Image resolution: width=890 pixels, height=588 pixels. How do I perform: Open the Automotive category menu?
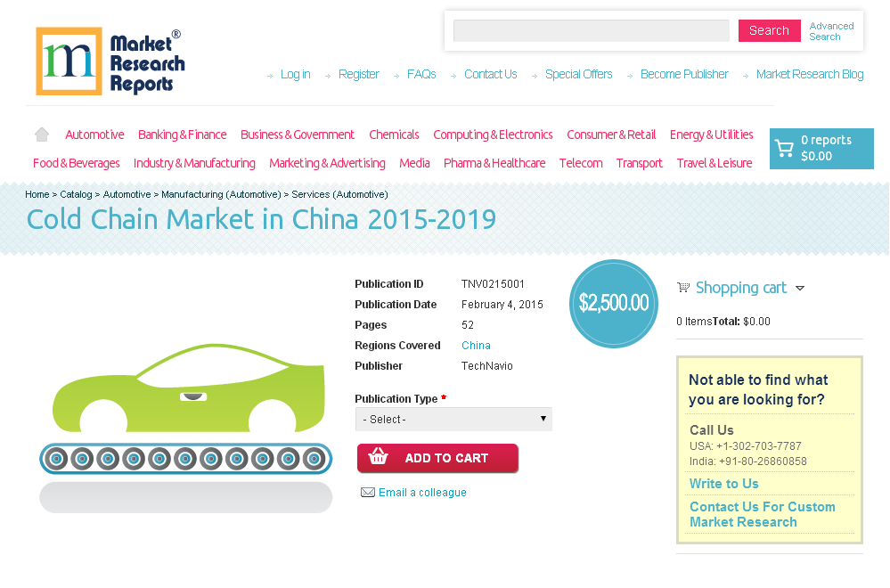pyautogui.click(x=94, y=134)
